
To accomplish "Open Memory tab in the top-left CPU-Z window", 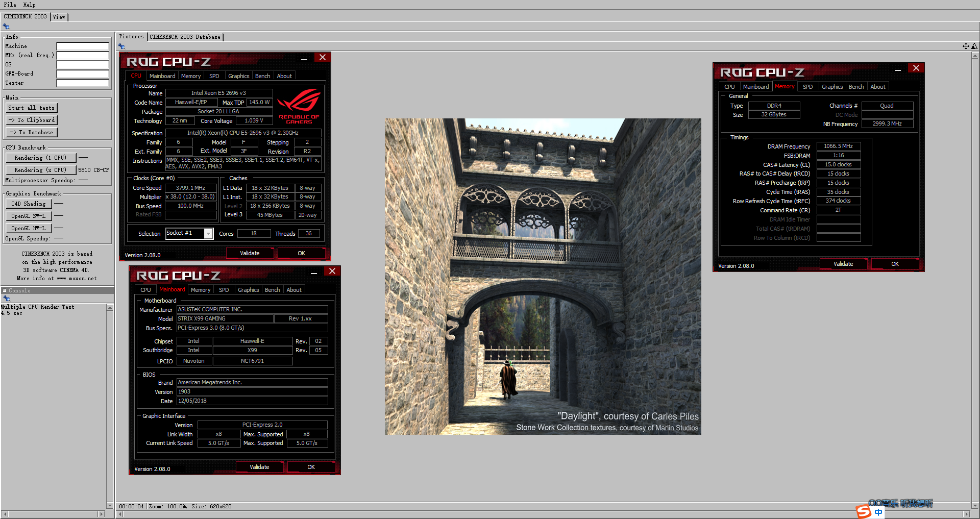I will coord(191,76).
